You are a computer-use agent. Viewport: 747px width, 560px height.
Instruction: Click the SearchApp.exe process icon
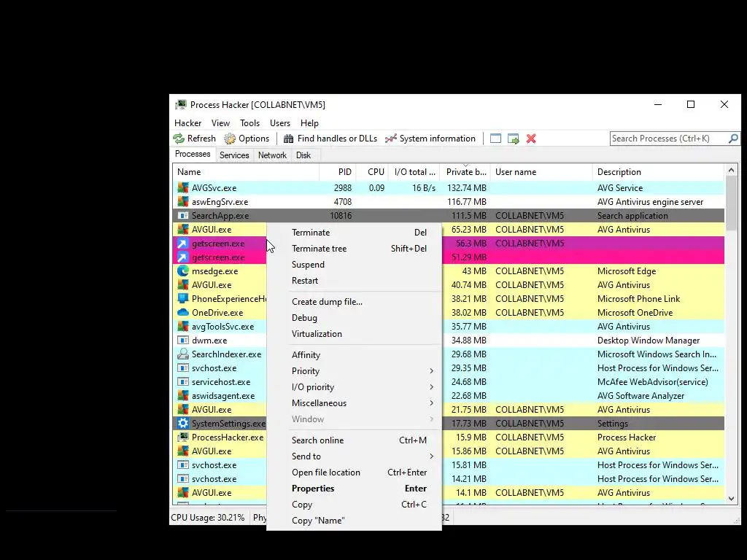point(183,215)
